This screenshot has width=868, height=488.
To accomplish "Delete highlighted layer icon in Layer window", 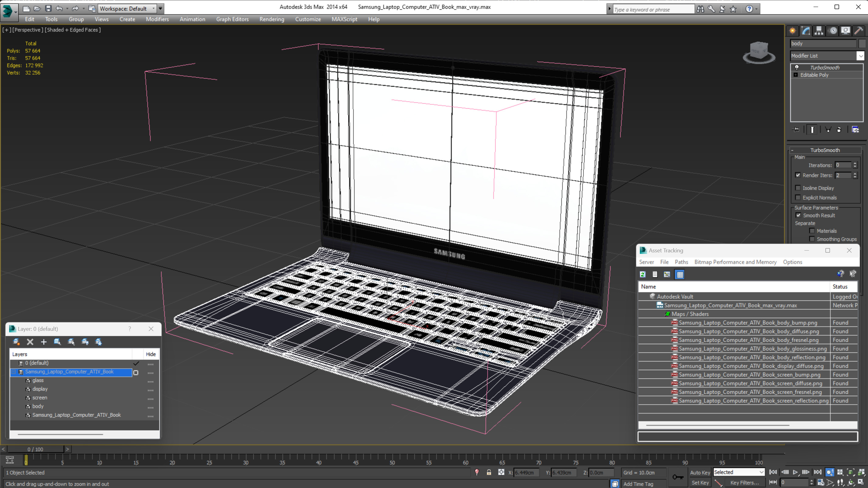I will (x=30, y=342).
